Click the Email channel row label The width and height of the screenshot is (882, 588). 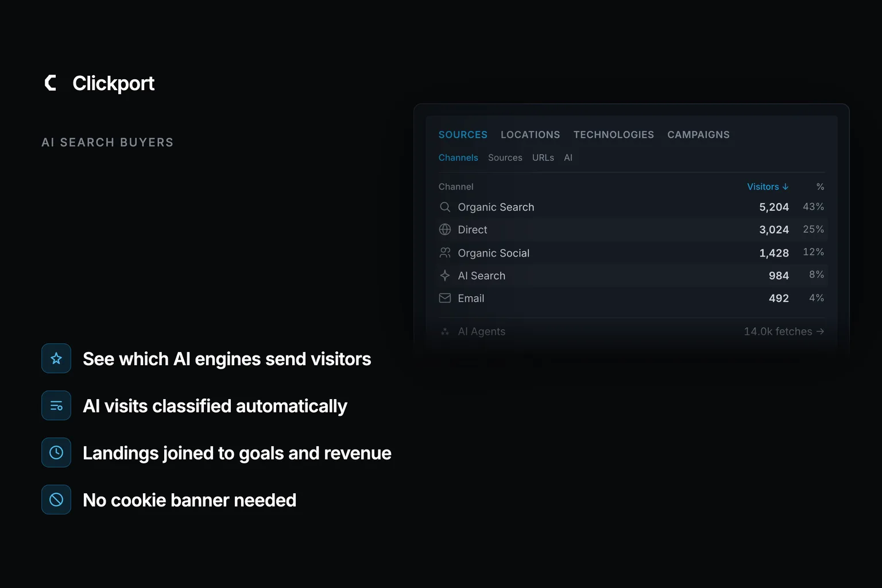click(471, 298)
